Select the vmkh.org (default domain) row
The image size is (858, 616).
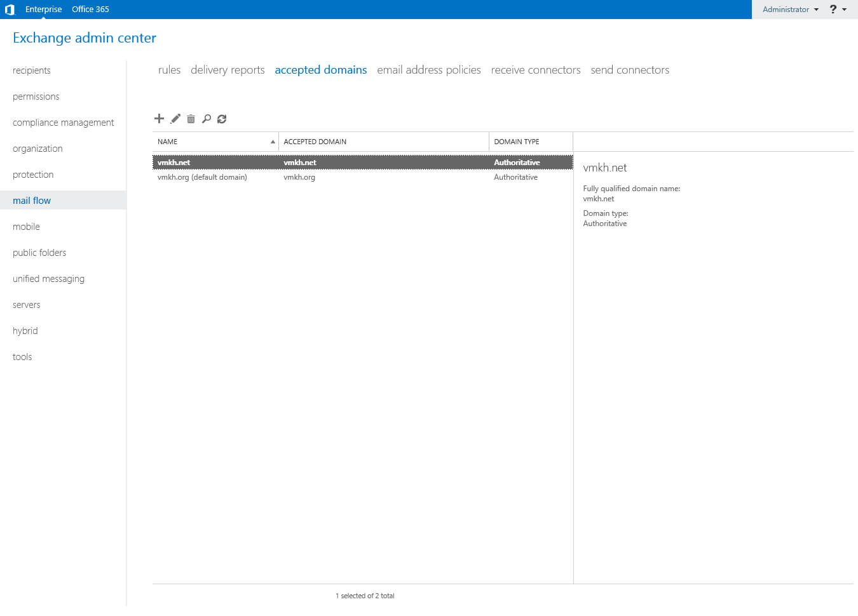click(362, 177)
